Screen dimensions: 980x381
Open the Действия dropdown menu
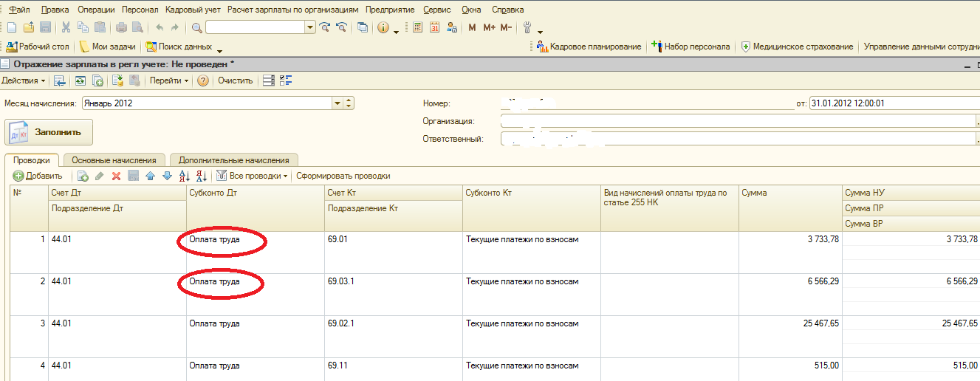[x=23, y=80]
